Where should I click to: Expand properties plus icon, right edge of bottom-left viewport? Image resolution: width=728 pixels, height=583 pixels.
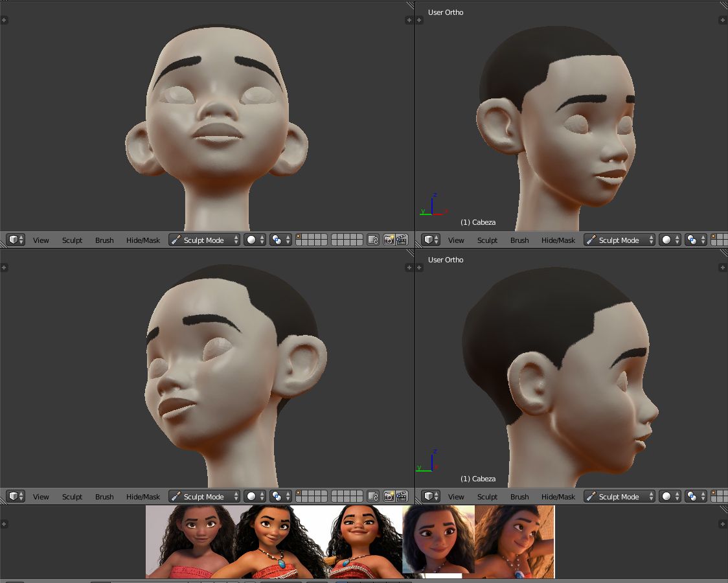[x=409, y=268]
